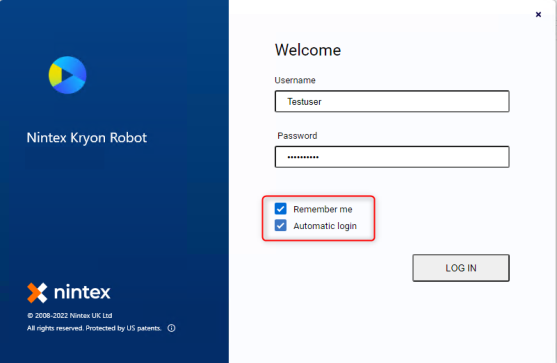The width and height of the screenshot is (557, 363).
Task: Close the login window with the X
Action: click(538, 14)
